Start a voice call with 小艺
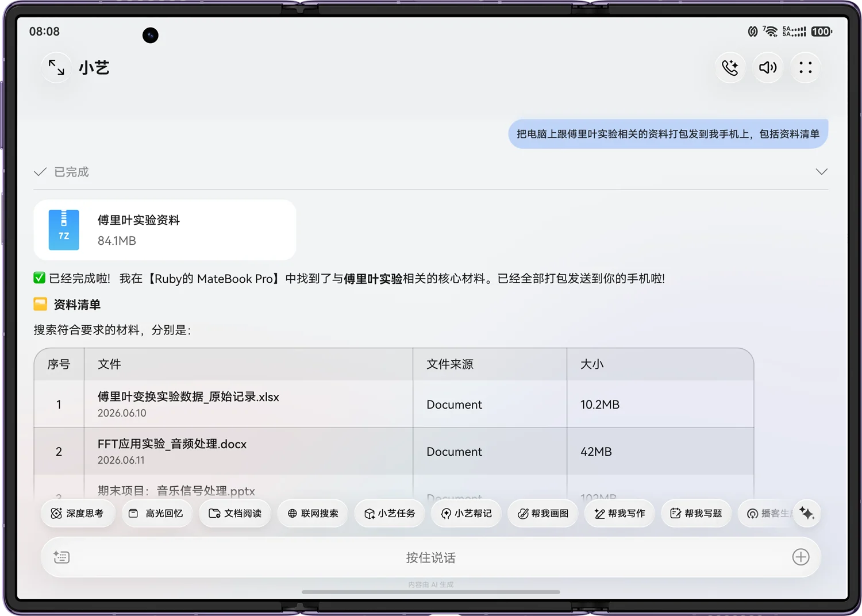Viewport: 862px width, 616px height. tap(730, 68)
